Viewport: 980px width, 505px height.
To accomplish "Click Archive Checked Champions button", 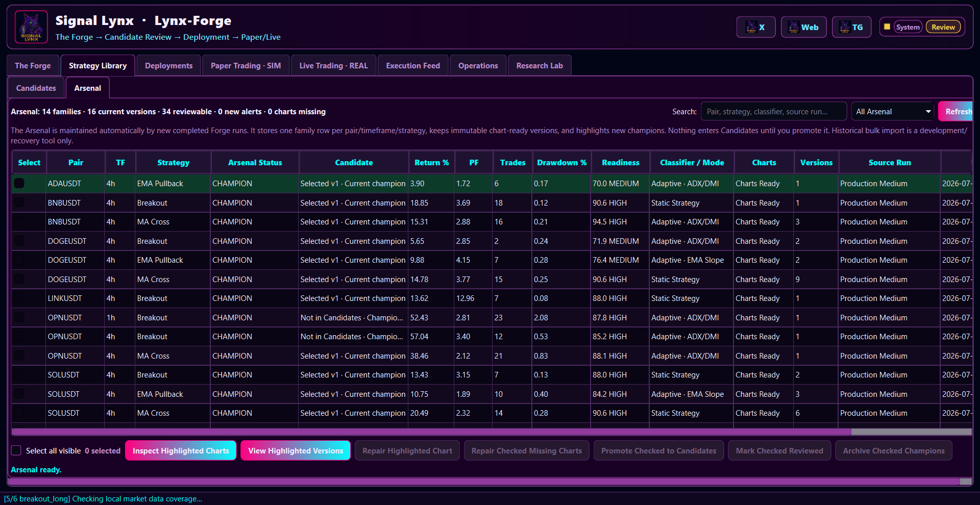I will 894,450.
